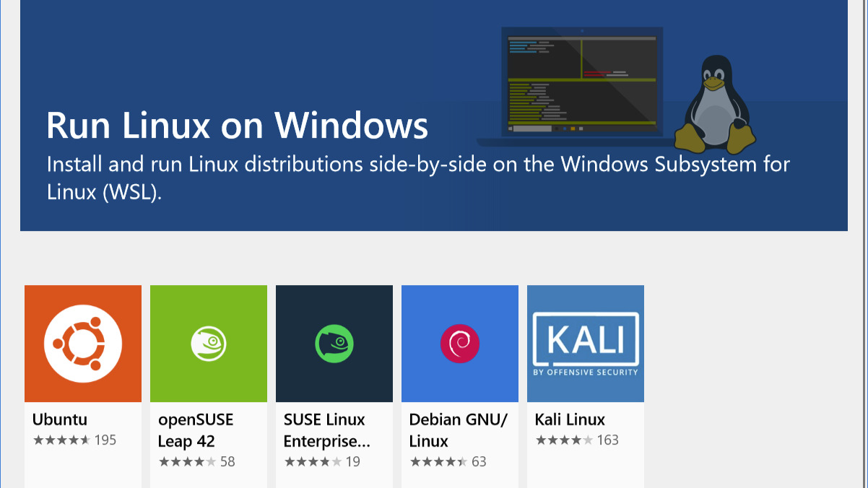Image resolution: width=868 pixels, height=488 pixels.
Task: Click the Debian rating of 63 reviews
Action: pos(448,461)
